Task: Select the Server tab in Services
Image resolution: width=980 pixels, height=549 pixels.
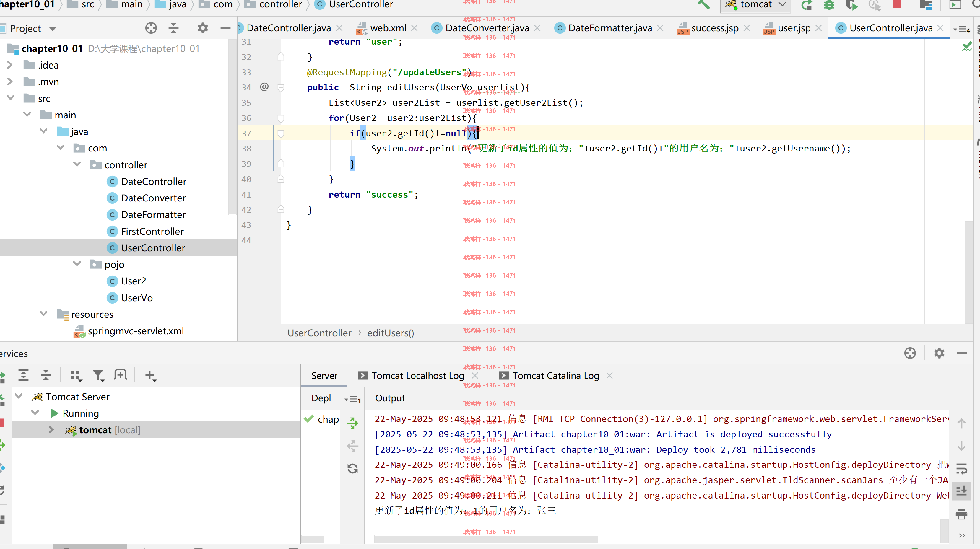Action: point(324,376)
